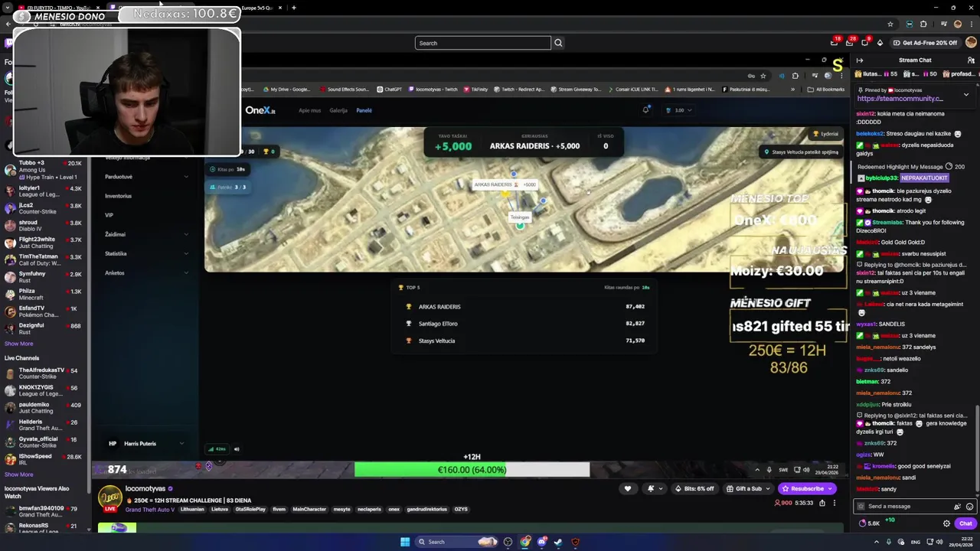Open locomotyvas channel avatar with LIVE badge

point(110,498)
